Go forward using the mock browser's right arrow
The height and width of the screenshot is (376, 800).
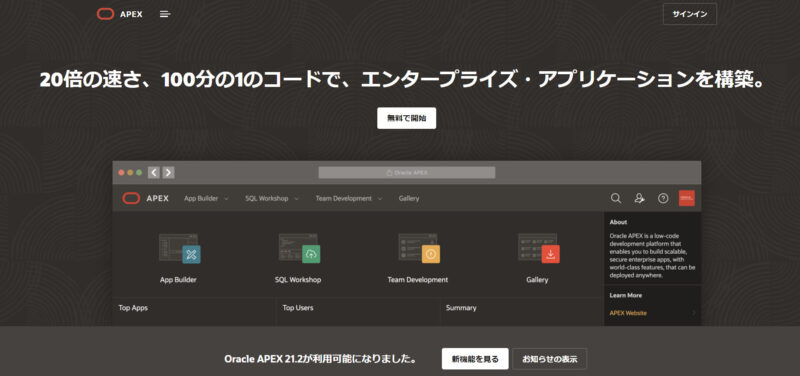tap(168, 172)
